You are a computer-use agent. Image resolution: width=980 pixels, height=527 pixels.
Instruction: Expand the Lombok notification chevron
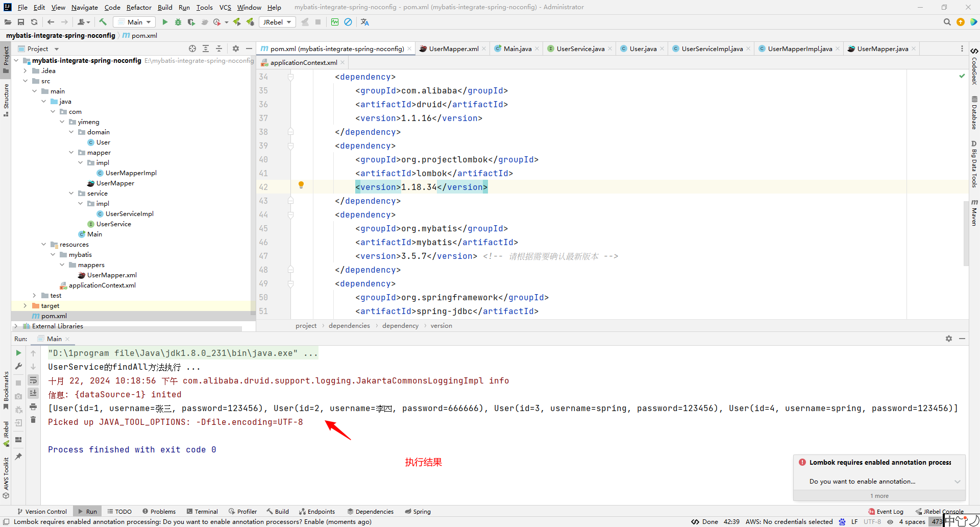[958, 482]
